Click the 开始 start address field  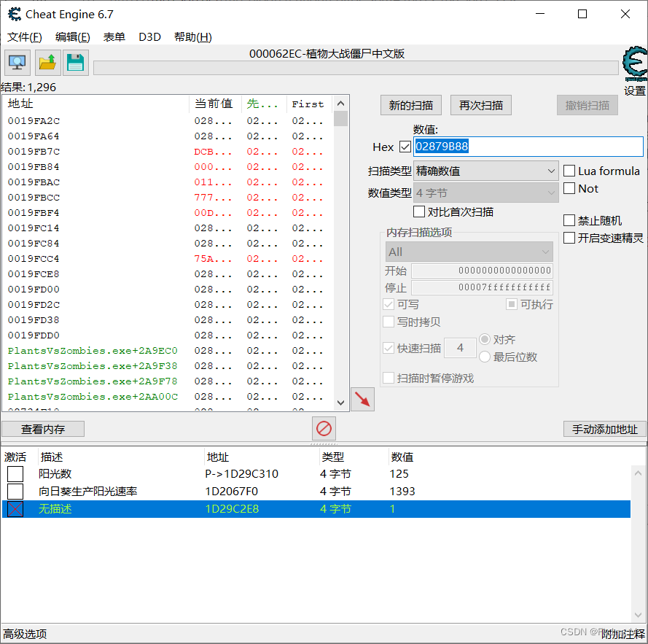point(482,271)
